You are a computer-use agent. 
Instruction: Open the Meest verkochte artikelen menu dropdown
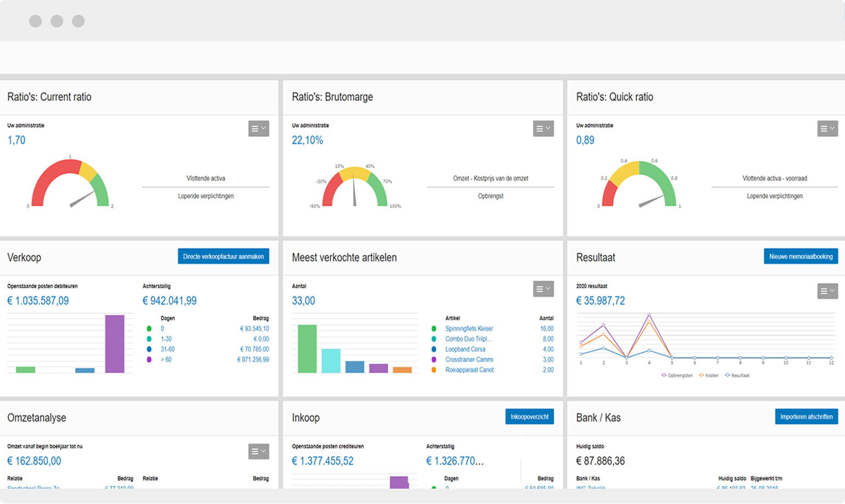point(543,289)
